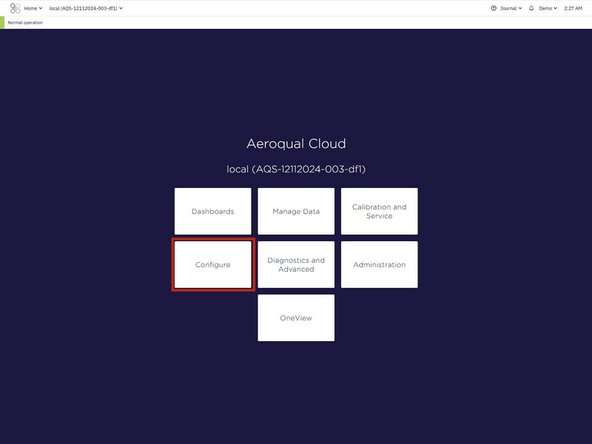Expand the Demo user menu
592x444 pixels.
click(x=547, y=8)
